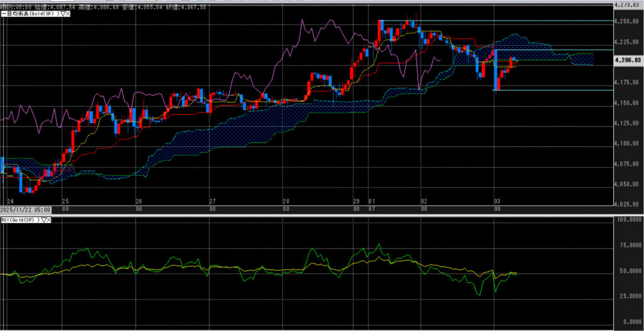
Task: Click date marker 28 on time axis
Action: click(286, 202)
